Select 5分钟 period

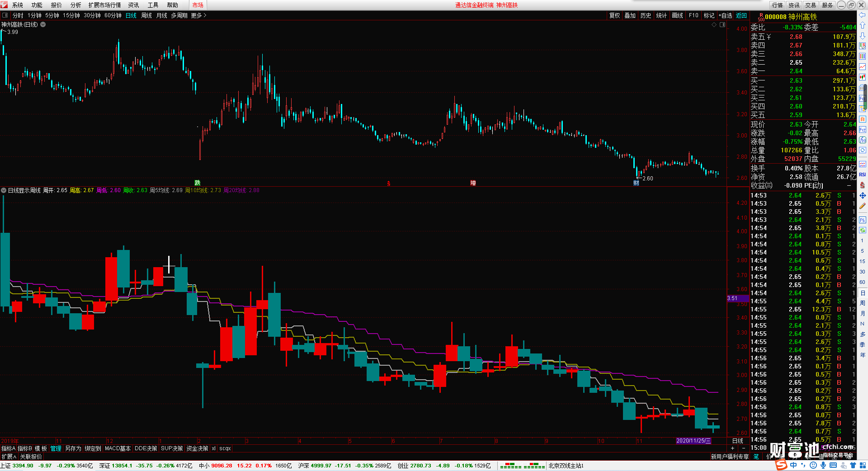coord(52,15)
